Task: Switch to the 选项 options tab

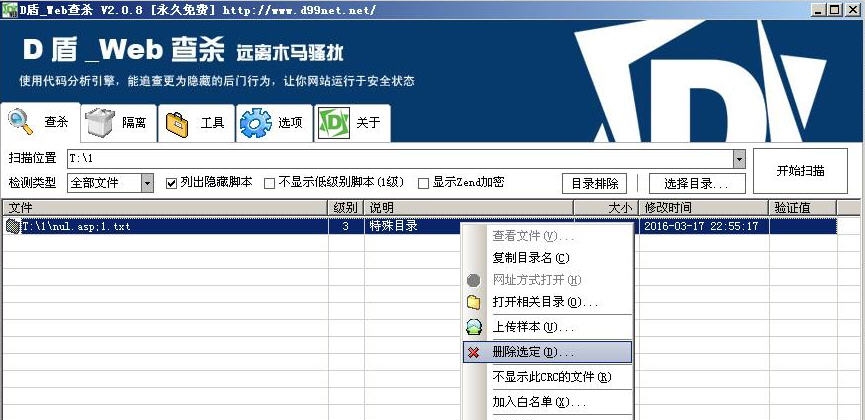Action: point(275,123)
